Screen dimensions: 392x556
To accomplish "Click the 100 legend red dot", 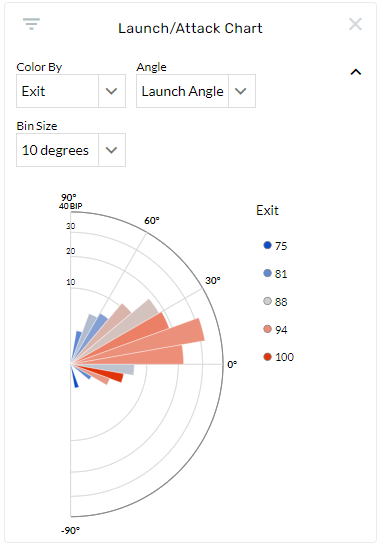I will coord(267,357).
